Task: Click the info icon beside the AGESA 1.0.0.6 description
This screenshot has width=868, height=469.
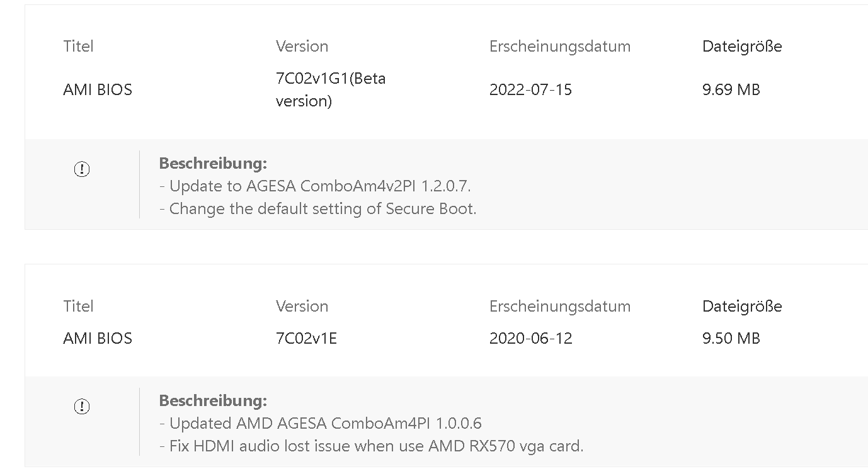Action: tap(82, 407)
